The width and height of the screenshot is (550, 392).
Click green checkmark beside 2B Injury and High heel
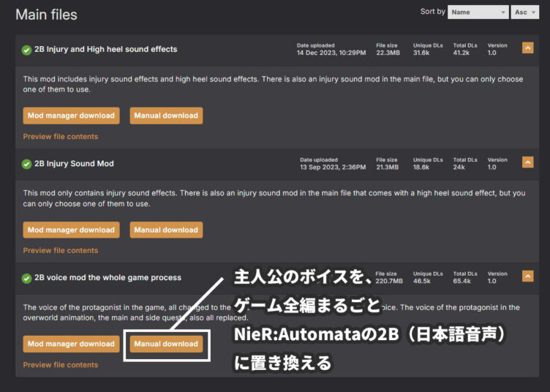[27, 50]
